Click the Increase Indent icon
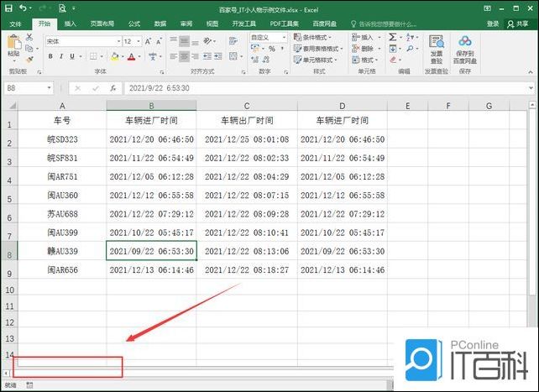The image size is (539, 392). (x=218, y=56)
